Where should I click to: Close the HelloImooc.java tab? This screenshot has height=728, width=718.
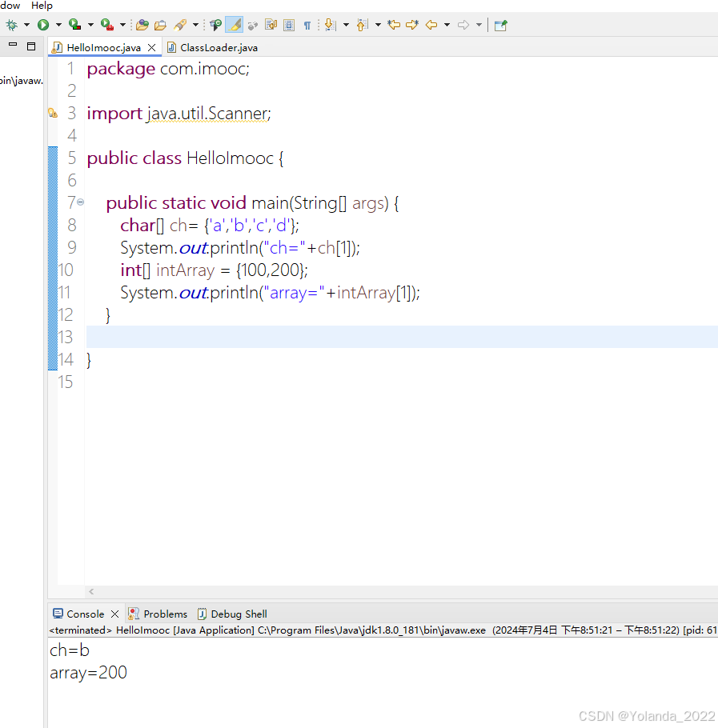pyautogui.click(x=151, y=48)
